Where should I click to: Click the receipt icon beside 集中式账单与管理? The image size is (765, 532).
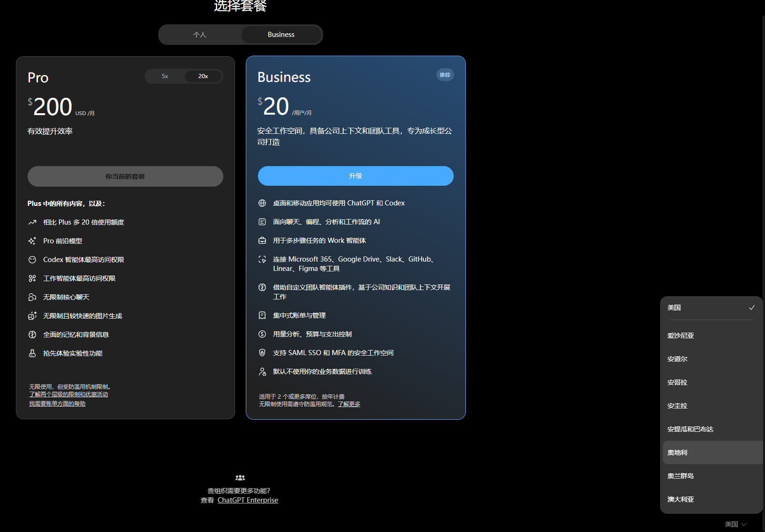click(x=262, y=315)
